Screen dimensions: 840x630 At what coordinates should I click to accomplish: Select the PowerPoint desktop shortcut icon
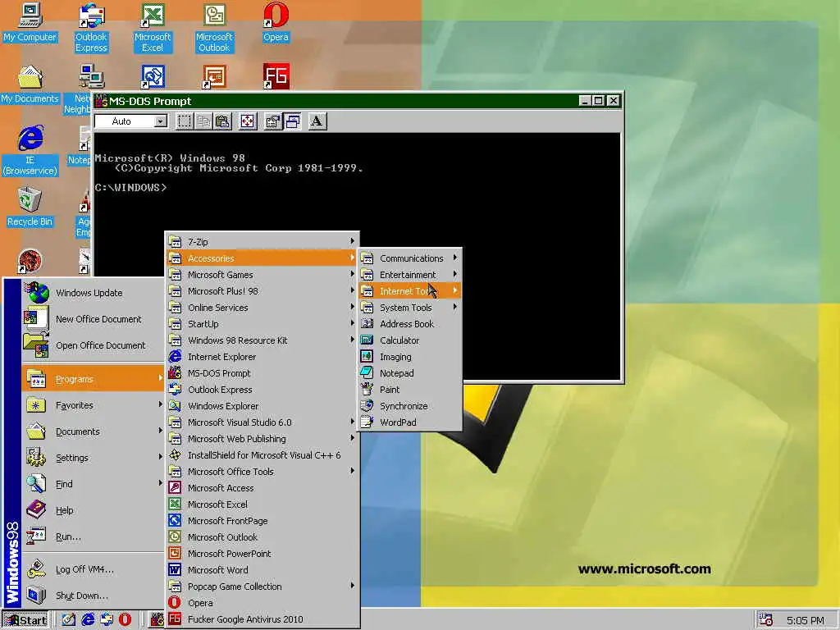click(x=214, y=76)
